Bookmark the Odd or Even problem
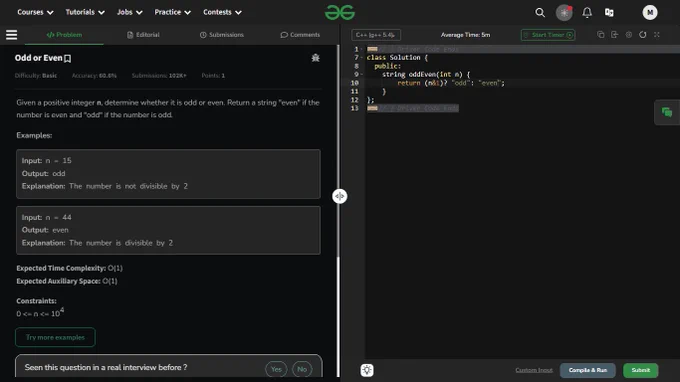This screenshot has height=382, width=680. pyautogui.click(x=68, y=59)
